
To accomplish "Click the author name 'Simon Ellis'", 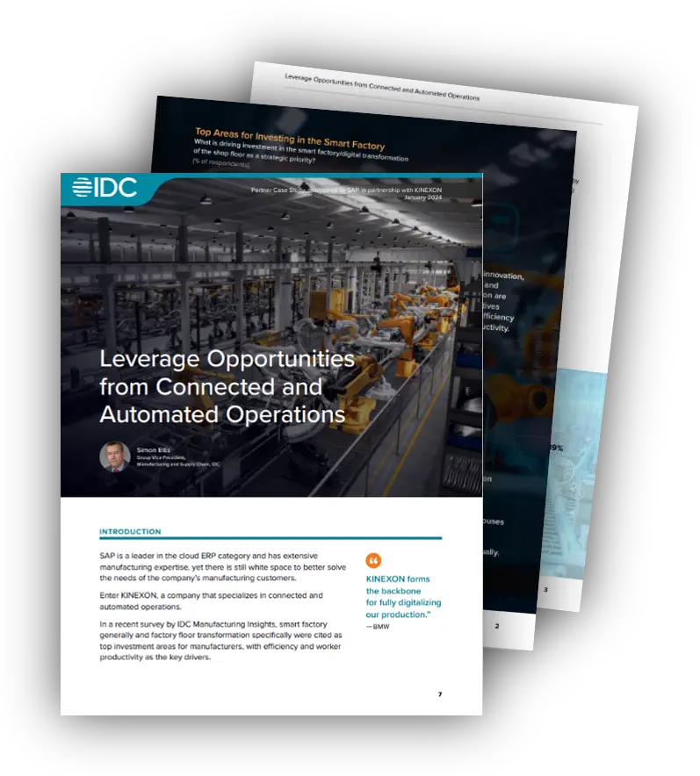I will (x=154, y=449).
